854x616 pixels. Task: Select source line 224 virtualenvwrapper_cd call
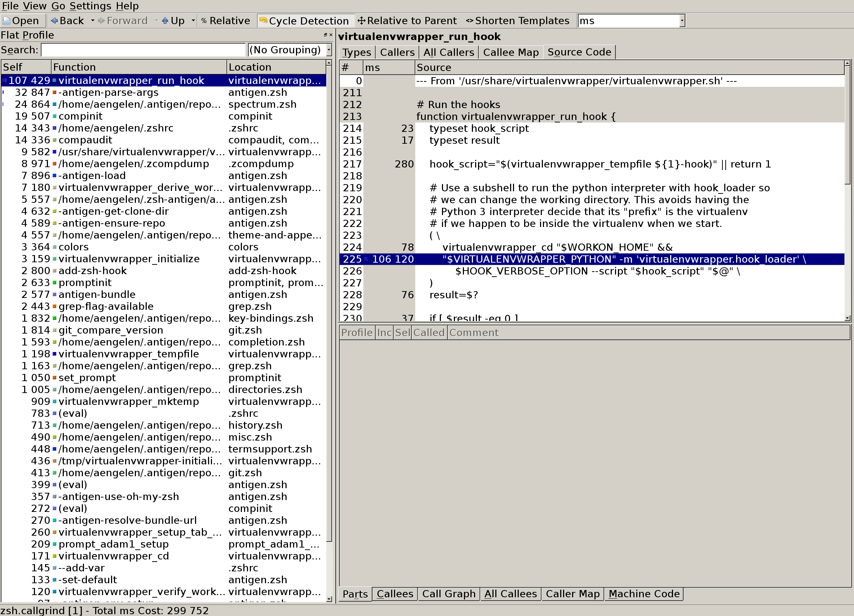click(x=592, y=247)
